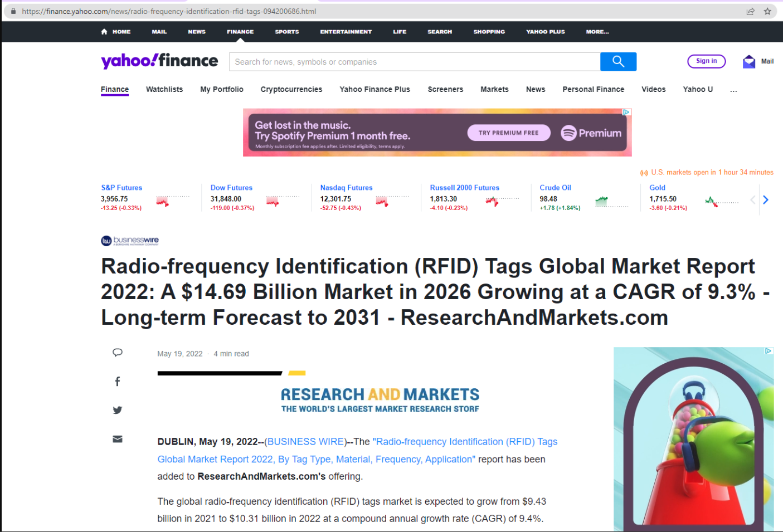Viewport: 783px width, 532px height.
Task: Click next arrow on market ticker carousel
Action: (766, 199)
